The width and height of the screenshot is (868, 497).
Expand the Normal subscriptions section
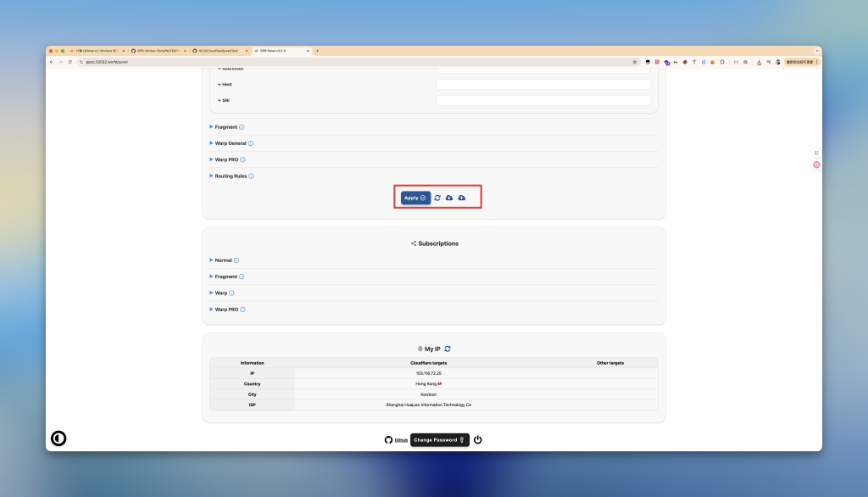(x=223, y=260)
